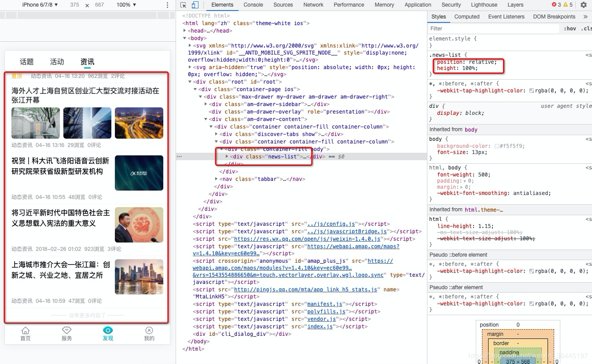592x364 pixels.
Task: Click the ellipsis beside the selected news-list row
Action: [179, 157]
